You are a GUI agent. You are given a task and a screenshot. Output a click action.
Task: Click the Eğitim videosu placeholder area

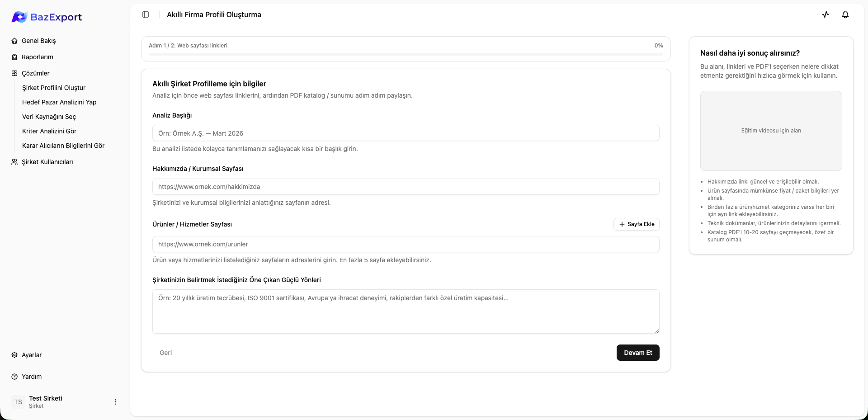[771, 131]
